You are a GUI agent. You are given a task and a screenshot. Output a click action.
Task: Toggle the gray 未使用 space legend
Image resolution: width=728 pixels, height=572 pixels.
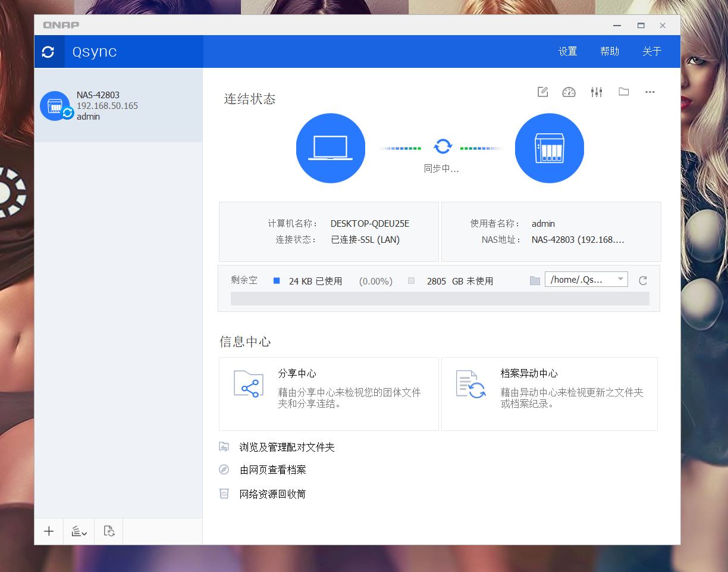coord(410,280)
